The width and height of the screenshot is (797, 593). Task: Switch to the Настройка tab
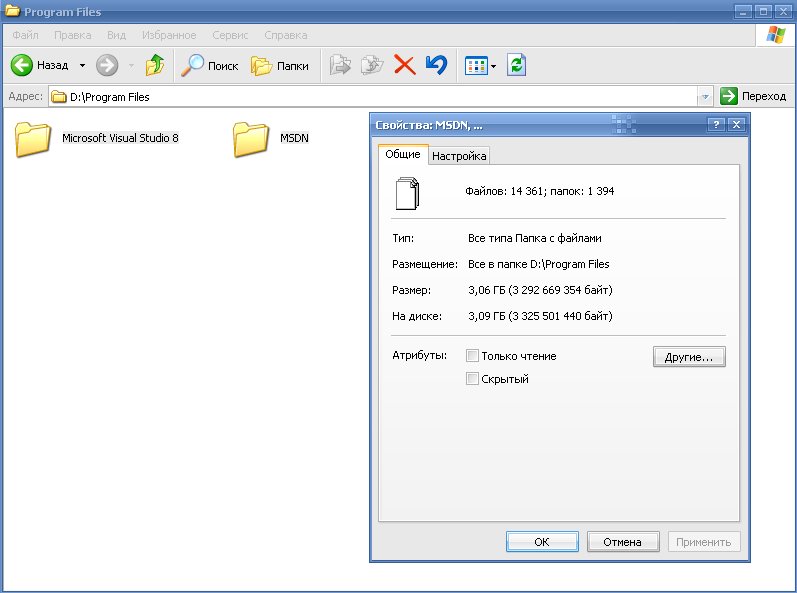[459, 156]
